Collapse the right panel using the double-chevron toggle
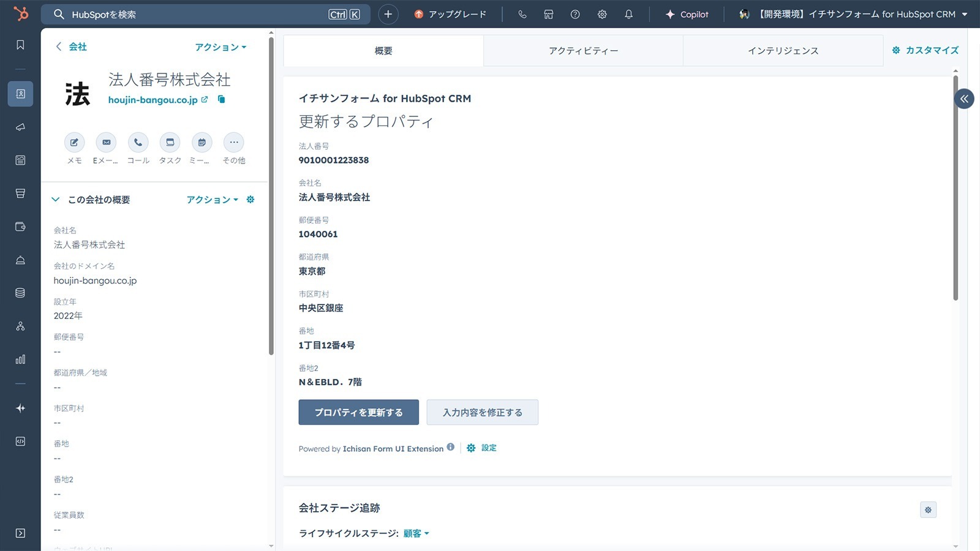 coord(963,99)
